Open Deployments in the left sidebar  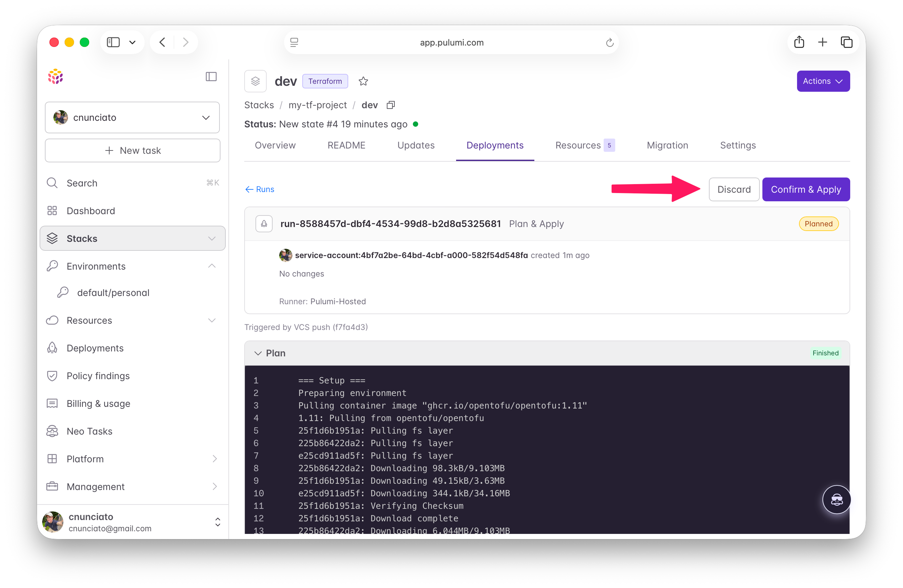pos(132,348)
